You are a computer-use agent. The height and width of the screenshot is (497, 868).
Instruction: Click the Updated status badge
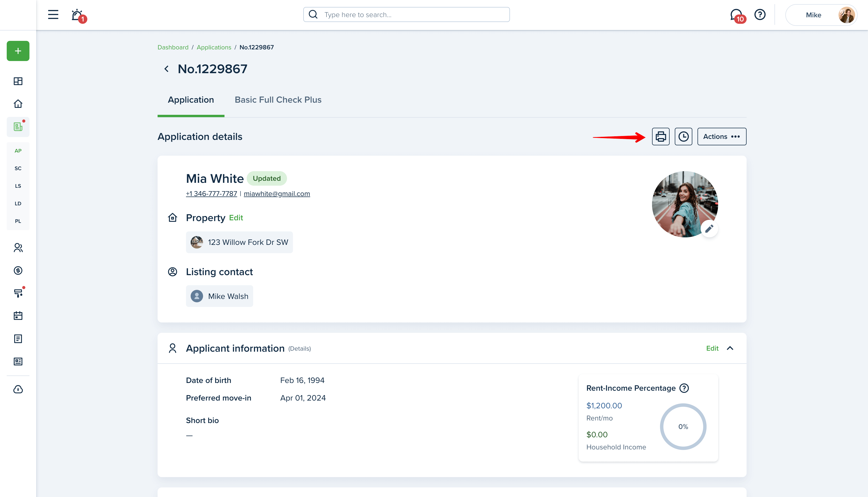click(x=267, y=178)
